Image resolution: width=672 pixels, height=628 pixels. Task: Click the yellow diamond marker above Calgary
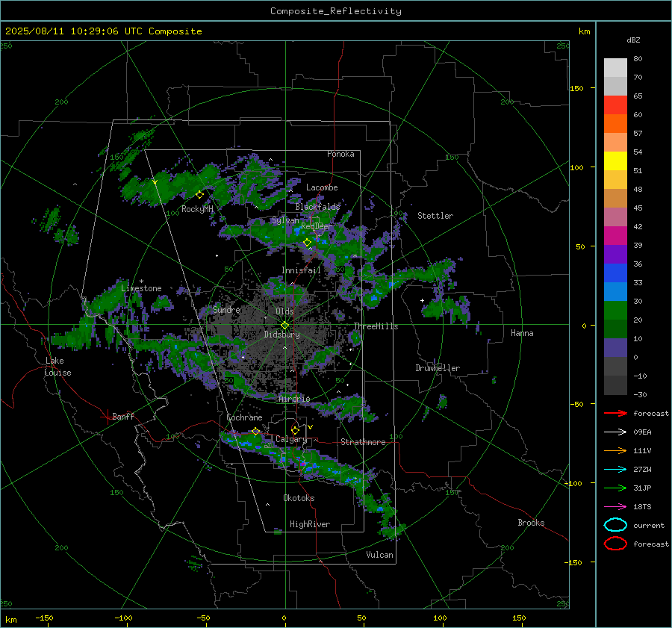coord(295,430)
